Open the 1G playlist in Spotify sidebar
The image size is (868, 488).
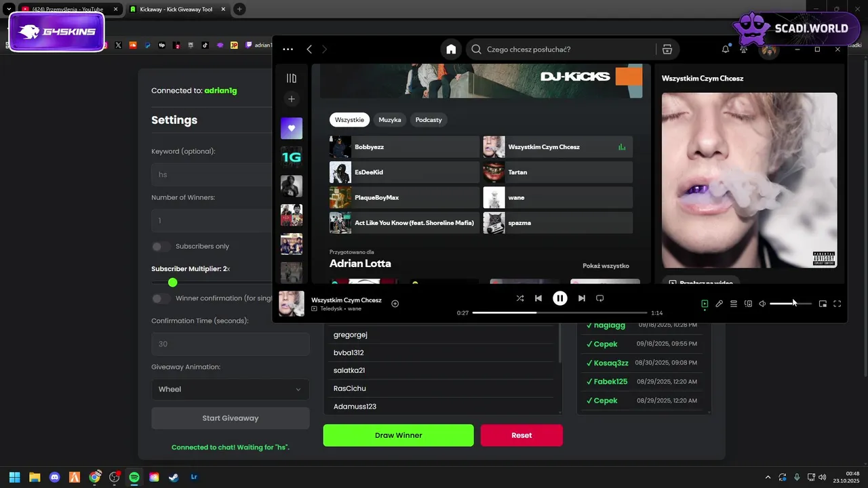tap(292, 157)
